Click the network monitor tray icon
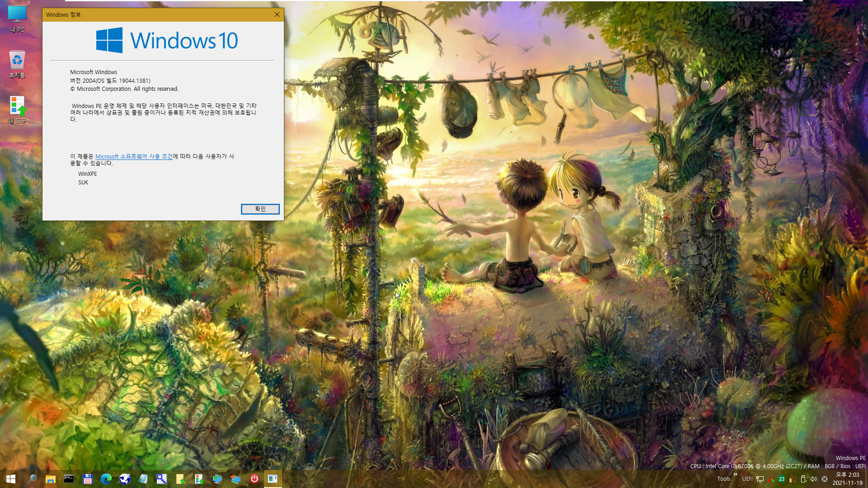 click(x=760, y=479)
